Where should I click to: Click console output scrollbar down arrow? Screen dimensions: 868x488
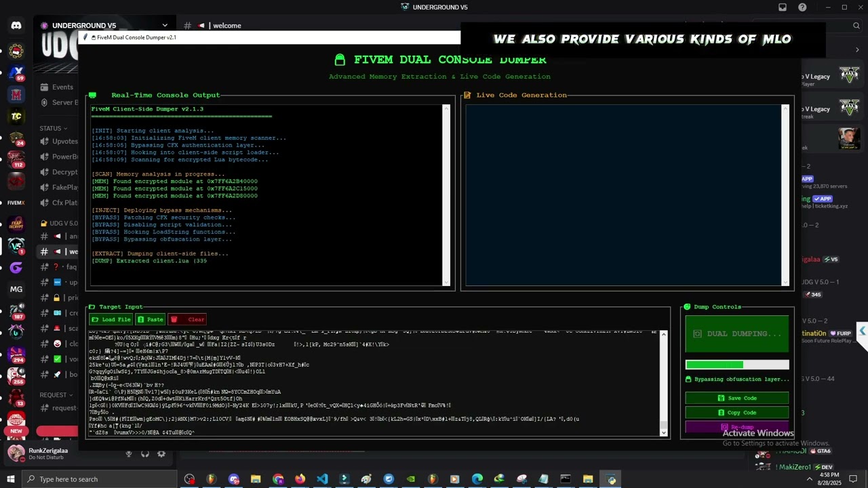(446, 282)
